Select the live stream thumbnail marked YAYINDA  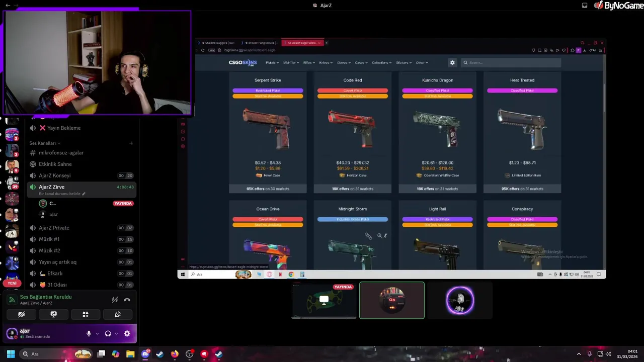tap(324, 300)
